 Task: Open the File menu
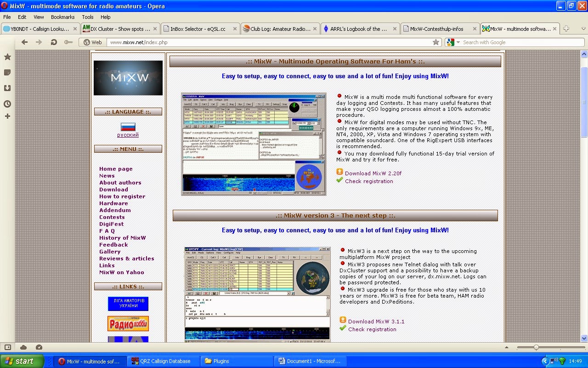[x=7, y=17]
